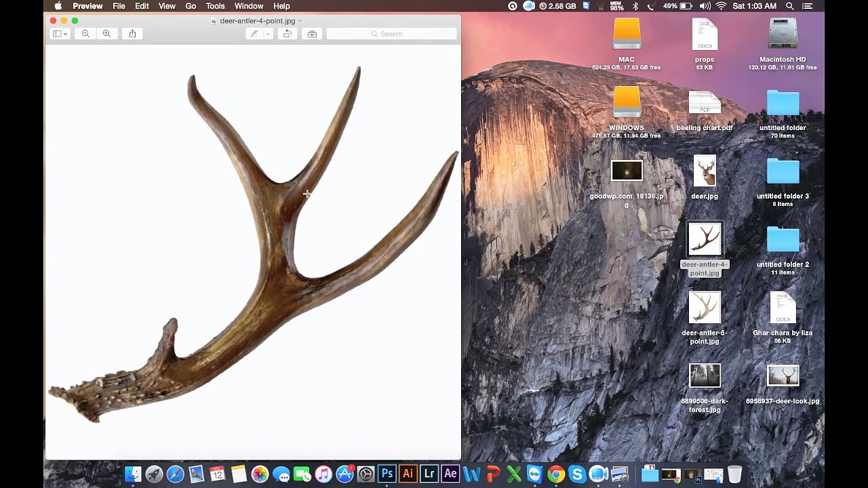The width and height of the screenshot is (868, 488).
Task: Select the deer-antler-5-point.jpg desktop thumbnail
Action: coord(705,308)
